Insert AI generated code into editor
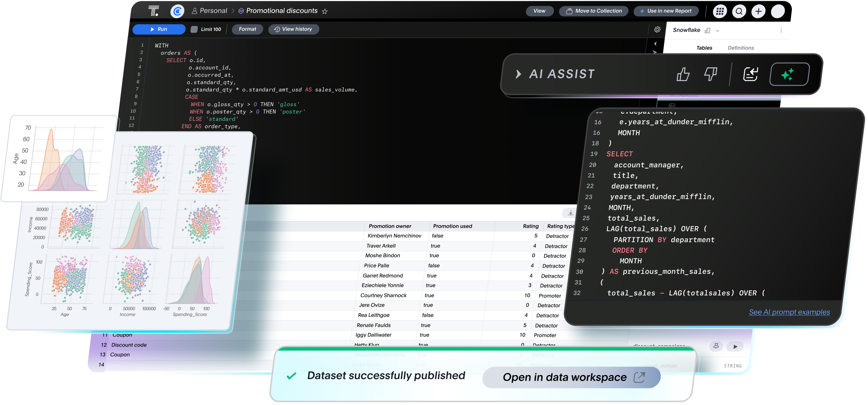This screenshot has height=405, width=868. click(x=750, y=74)
